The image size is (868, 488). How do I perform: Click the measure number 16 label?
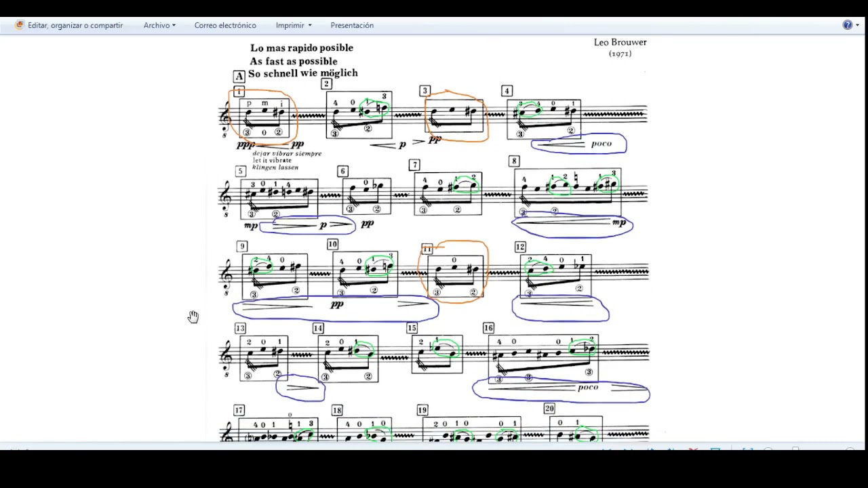[x=488, y=328]
